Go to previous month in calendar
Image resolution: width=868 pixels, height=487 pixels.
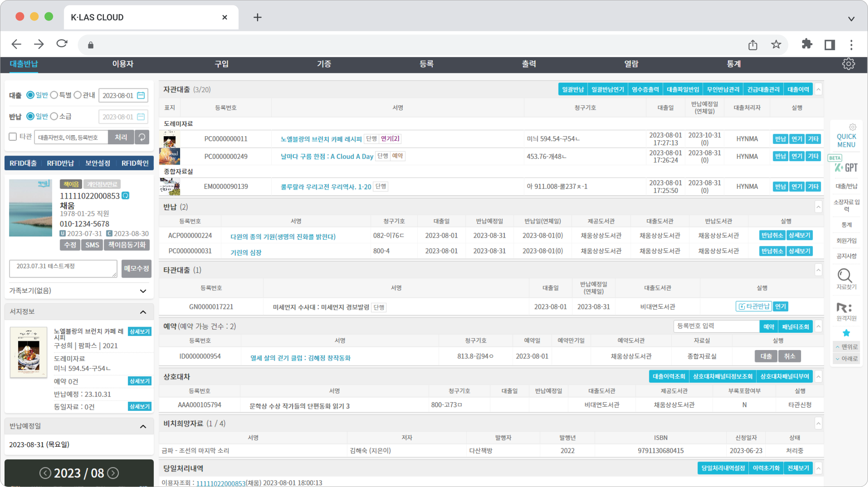click(45, 473)
